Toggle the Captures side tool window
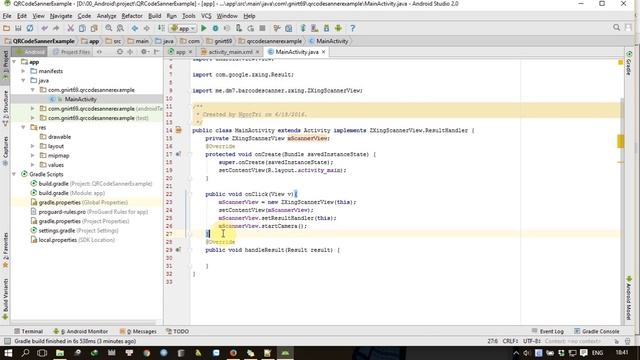Image resolution: width=640 pixels, height=360 pixels. point(5,151)
